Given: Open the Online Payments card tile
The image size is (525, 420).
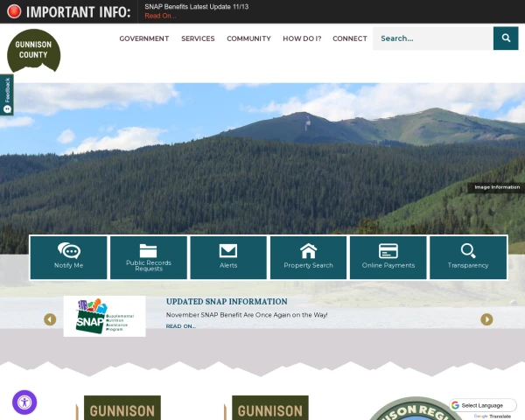Looking at the screenshot, I should (388, 257).
